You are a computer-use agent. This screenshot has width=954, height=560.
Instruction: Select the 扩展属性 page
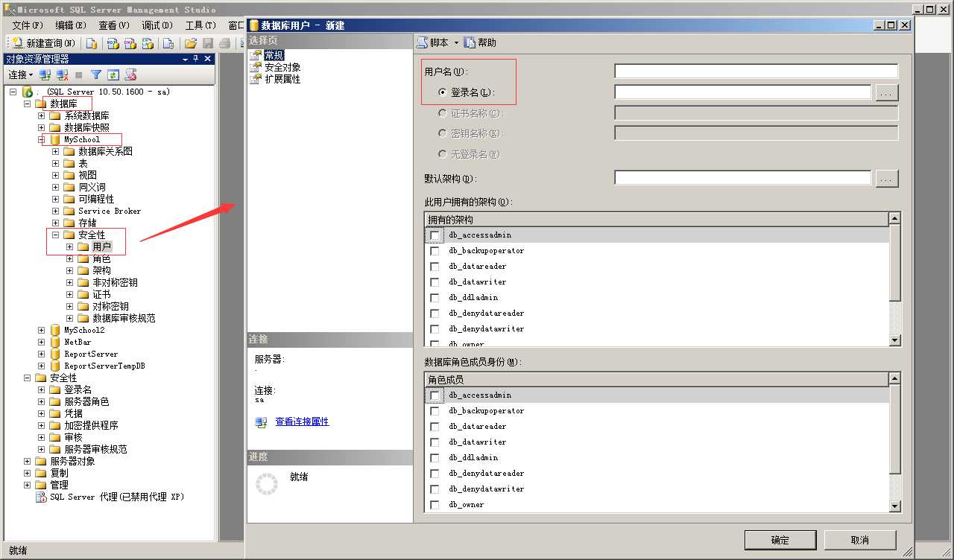click(x=282, y=79)
